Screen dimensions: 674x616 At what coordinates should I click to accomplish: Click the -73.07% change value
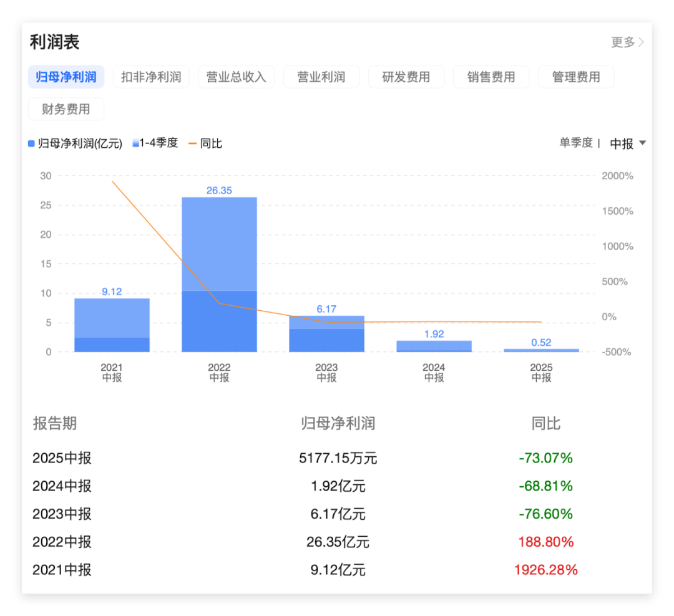tap(545, 457)
